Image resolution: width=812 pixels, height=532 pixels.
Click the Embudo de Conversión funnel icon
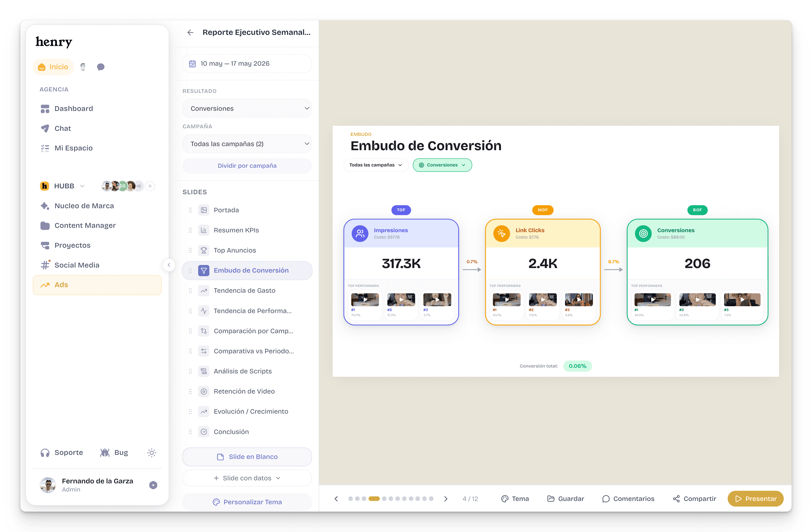(204, 270)
